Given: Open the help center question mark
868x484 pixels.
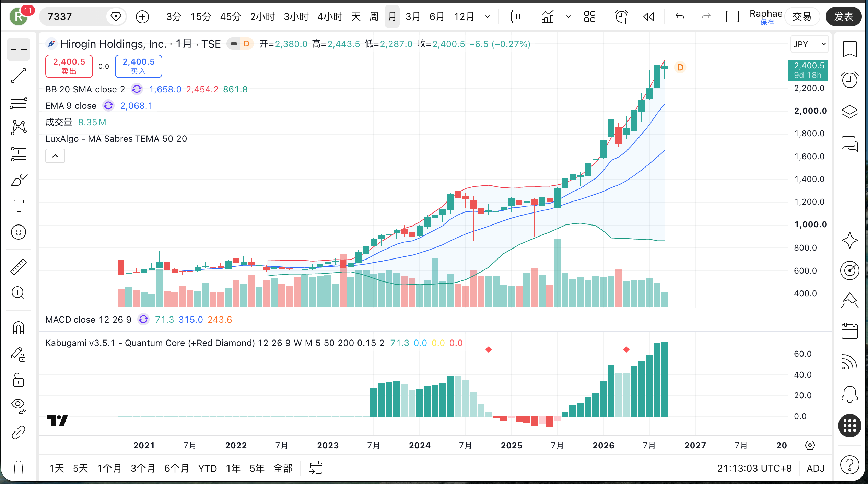Looking at the screenshot, I should point(849,465).
